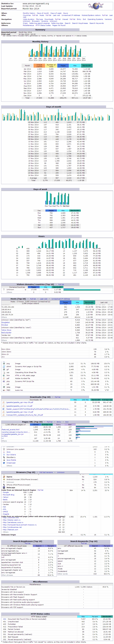Open Full list in Downloads header
This screenshot has width=114, height=644.
coord(58,397)
